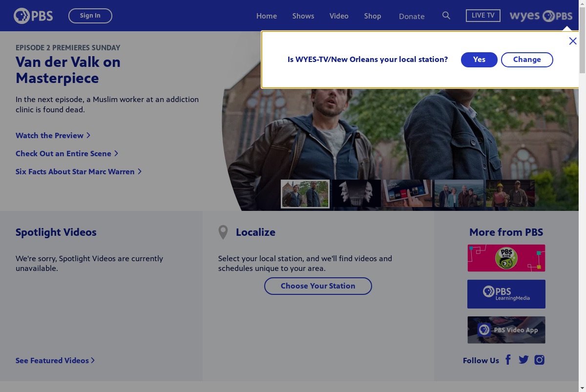This screenshot has width=586, height=392.
Task: Click the 'More from PBS' heading
Action: [x=506, y=232]
